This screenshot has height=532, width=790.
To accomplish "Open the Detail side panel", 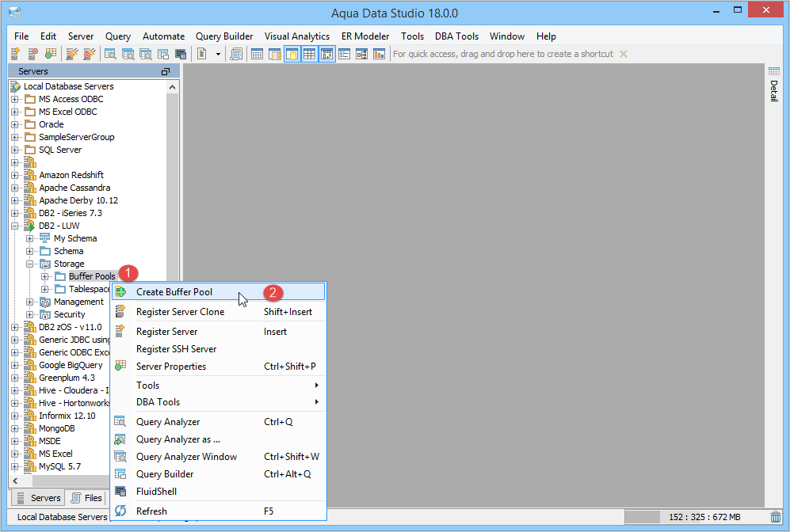I will [774, 84].
